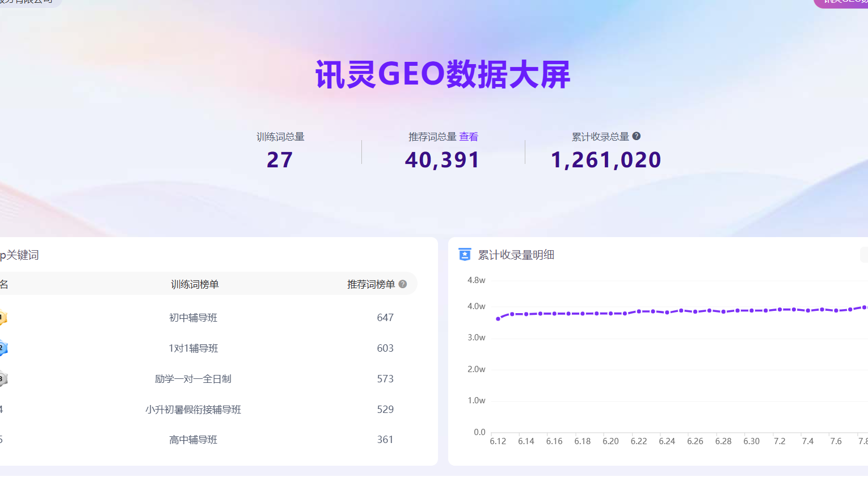Click the training word total value 27
Screen dimensions: 868x485
click(280, 160)
